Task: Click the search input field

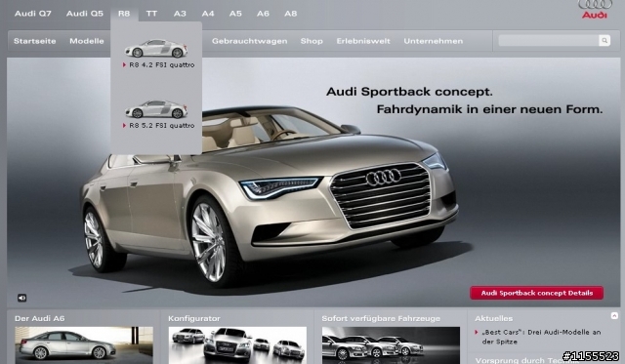Action: (549, 40)
